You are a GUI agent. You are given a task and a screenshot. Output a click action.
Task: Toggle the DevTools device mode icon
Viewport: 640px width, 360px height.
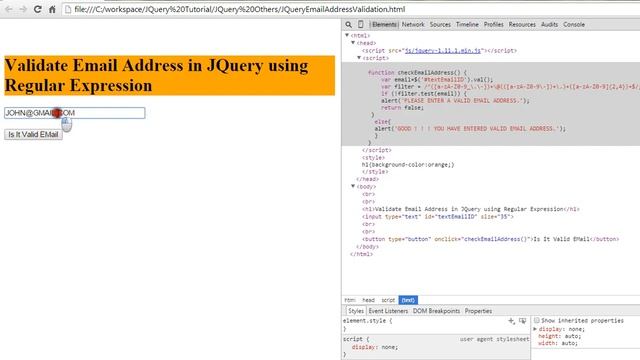point(360,24)
